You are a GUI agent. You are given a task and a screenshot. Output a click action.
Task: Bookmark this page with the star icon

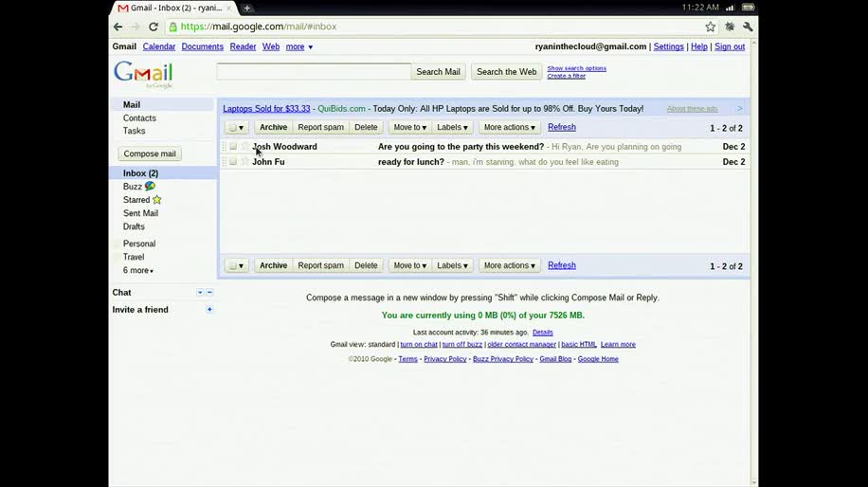711,27
